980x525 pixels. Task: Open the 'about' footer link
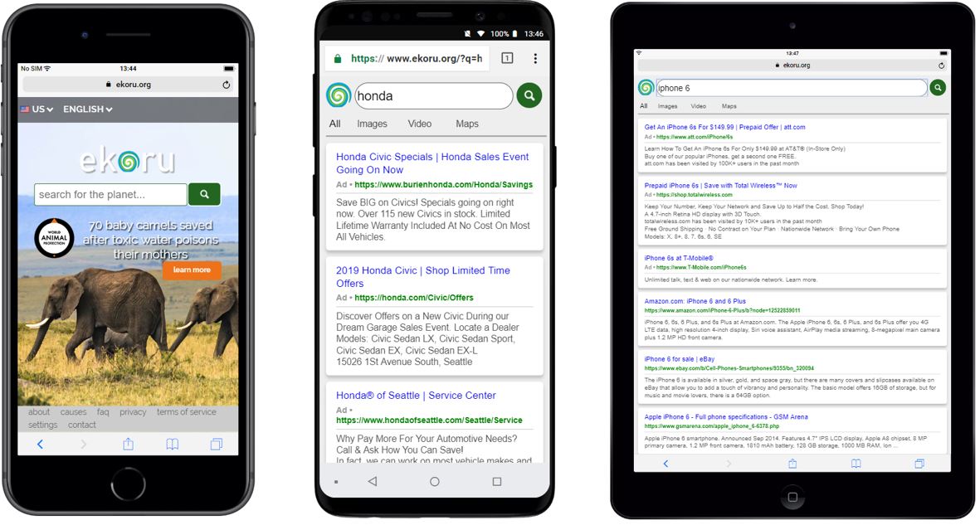click(39, 412)
